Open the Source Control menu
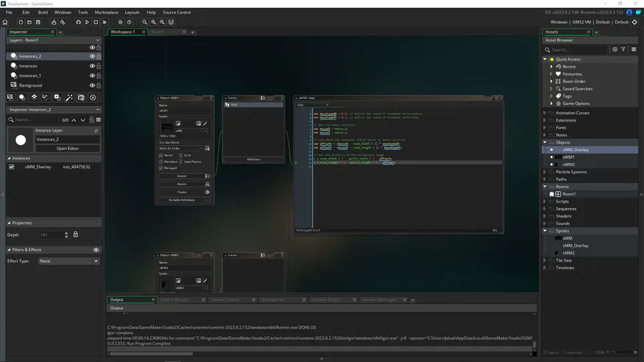 (177, 12)
